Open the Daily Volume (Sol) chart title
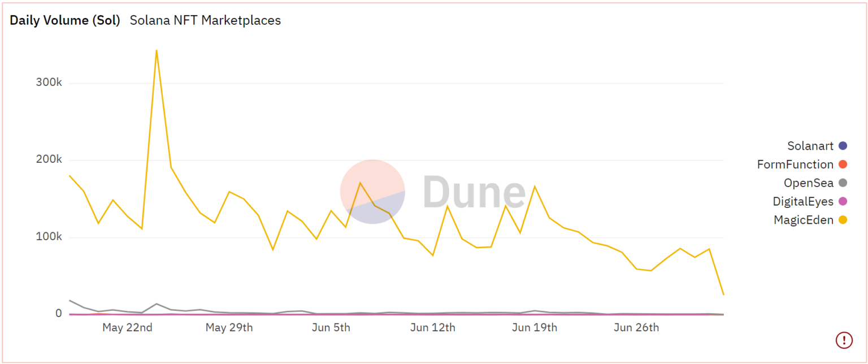 pos(65,20)
